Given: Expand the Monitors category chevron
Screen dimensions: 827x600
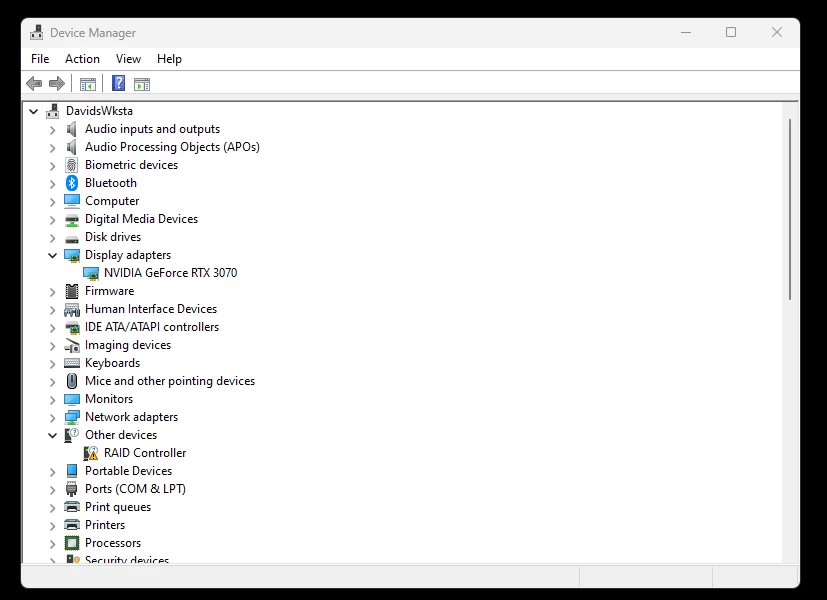Looking at the screenshot, I should tap(52, 400).
